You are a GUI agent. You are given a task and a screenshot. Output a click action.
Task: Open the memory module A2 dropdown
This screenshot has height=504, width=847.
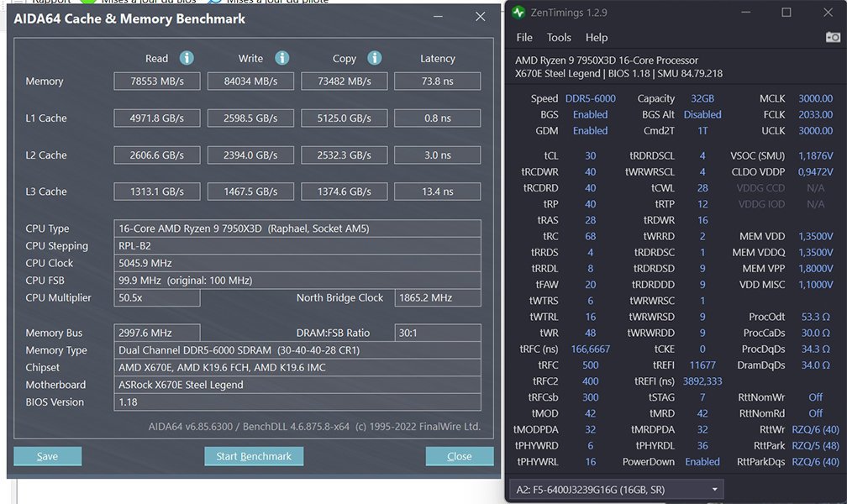click(616, 489)
